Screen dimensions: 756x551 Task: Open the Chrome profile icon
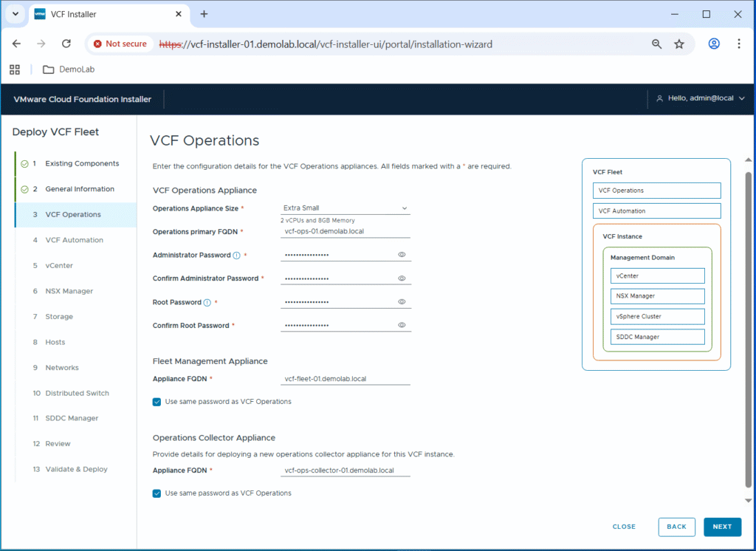click(x=714, y=44)
